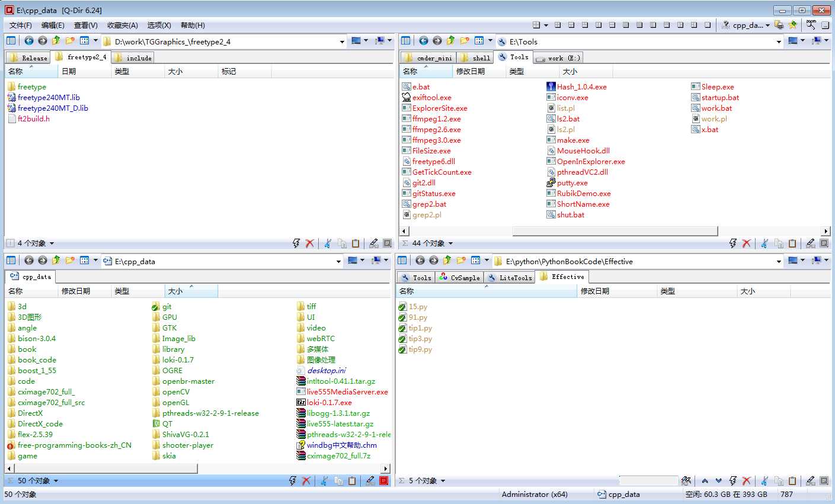Click the network computer icon in Tools pane
This screenshot has width=835, height=504.
(817, 41)
